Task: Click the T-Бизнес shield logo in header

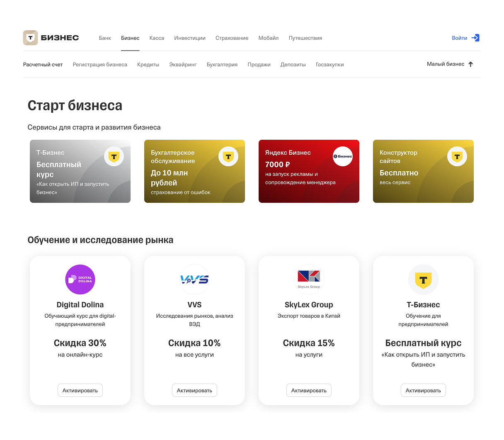Action: [x=30, y=38]
